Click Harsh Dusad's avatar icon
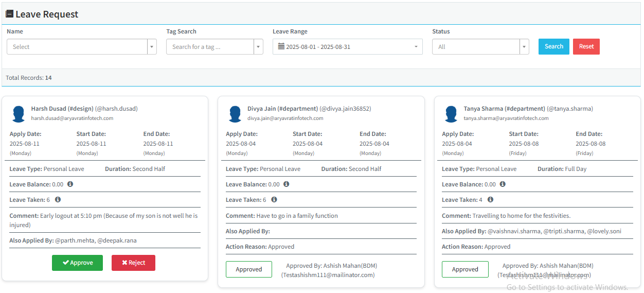Viewport: 644px width, 293px height. point(19,114)
